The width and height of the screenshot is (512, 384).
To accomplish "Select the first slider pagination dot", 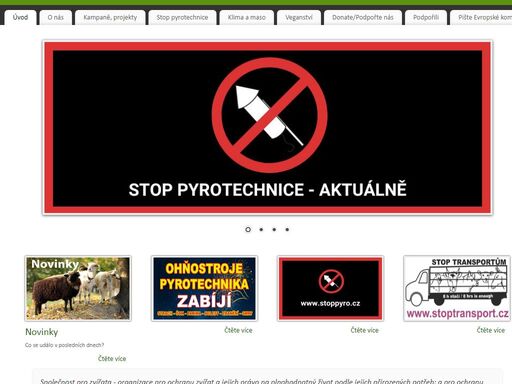I will click(248, 229).
